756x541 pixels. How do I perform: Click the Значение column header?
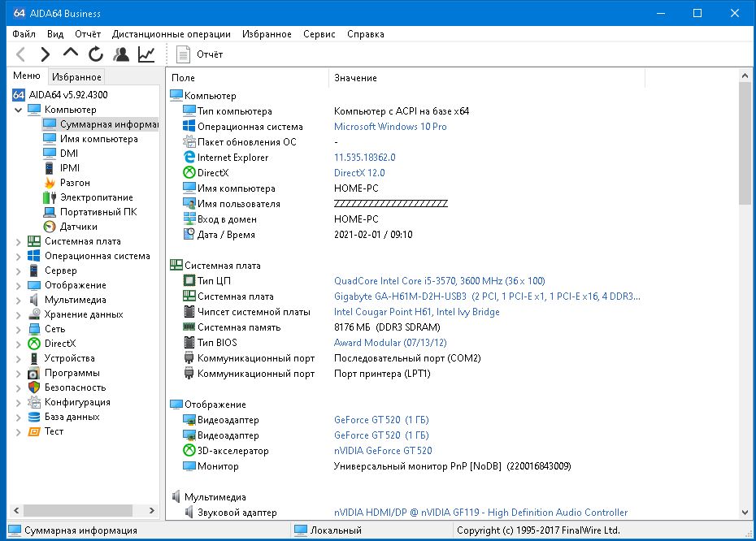point(487,78)
